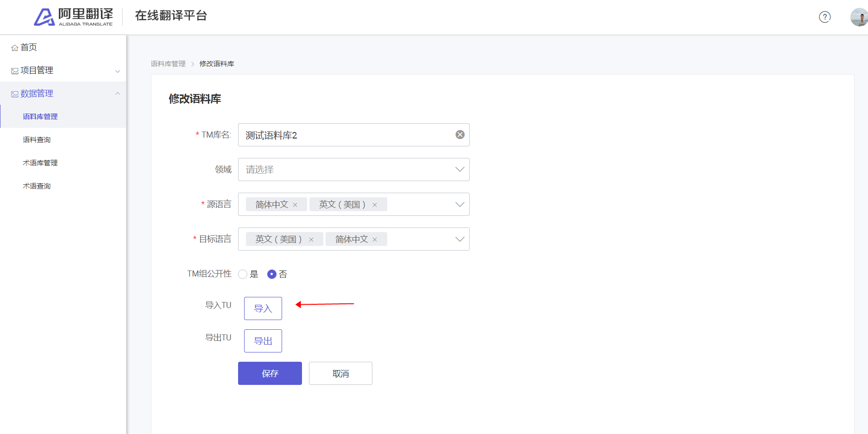Remove 简体中文 tag from 源语言
868x434 pixels.
point(295,205)
